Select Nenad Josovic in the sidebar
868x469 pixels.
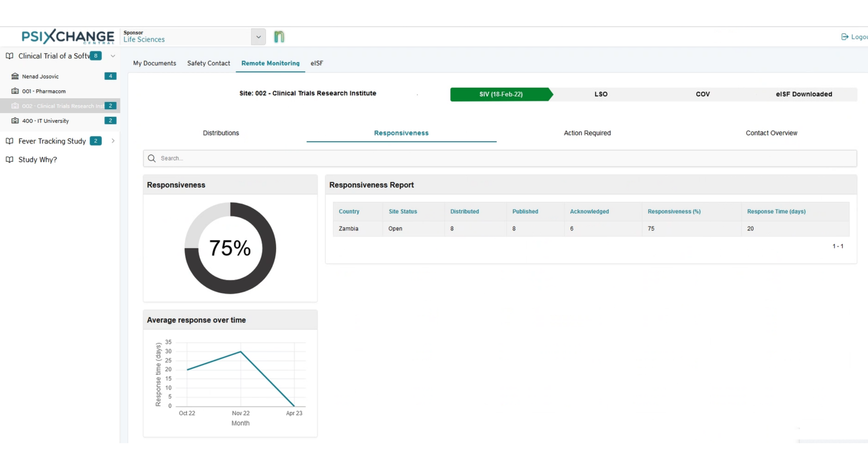[40, 77]
